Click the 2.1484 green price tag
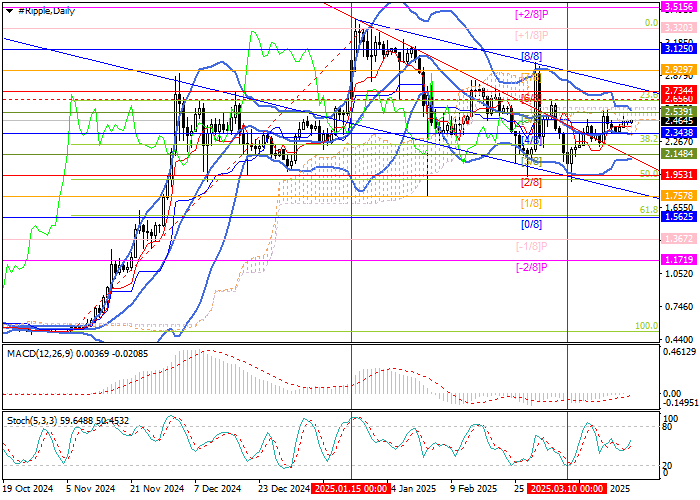 (x=678, y=155)
